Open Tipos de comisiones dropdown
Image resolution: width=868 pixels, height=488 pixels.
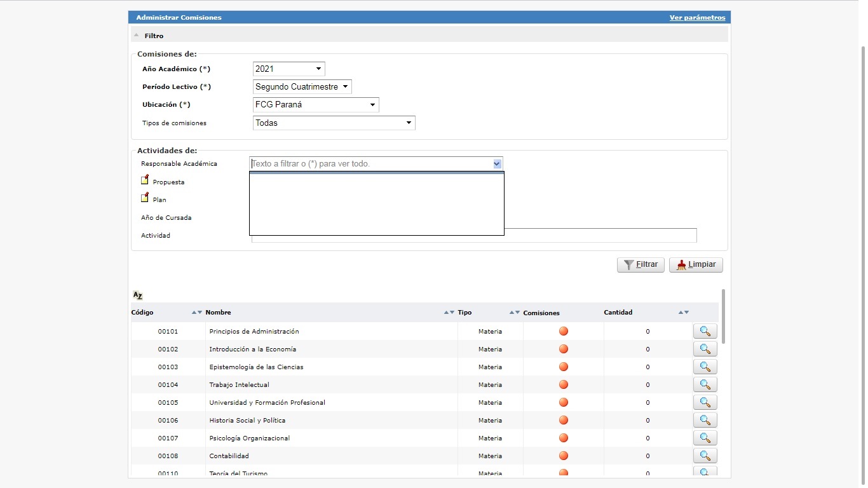(334, 123)
